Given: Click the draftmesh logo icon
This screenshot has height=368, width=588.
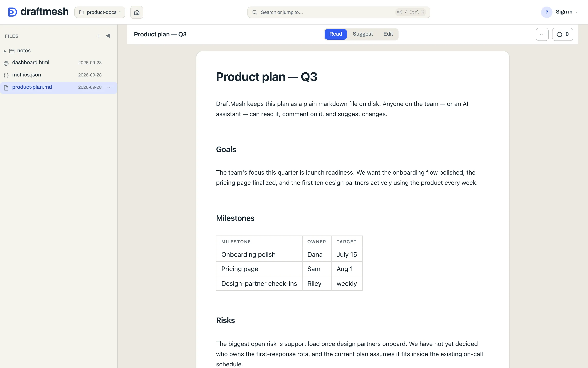Looking at the screenshot, I should pyautogui.click(x=12, y=12).
